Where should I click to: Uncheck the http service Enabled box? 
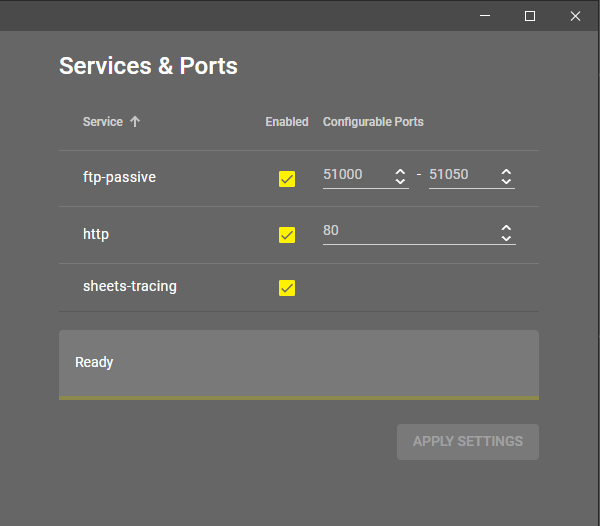pyautogui.click(x=287, y=235)
